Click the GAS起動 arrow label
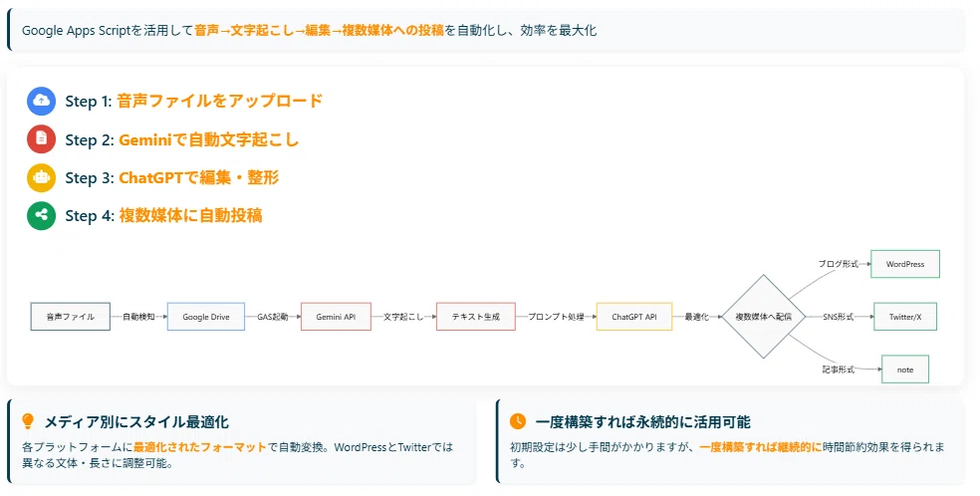The height and width of the screenshot is (496, 980). [273, 317]
